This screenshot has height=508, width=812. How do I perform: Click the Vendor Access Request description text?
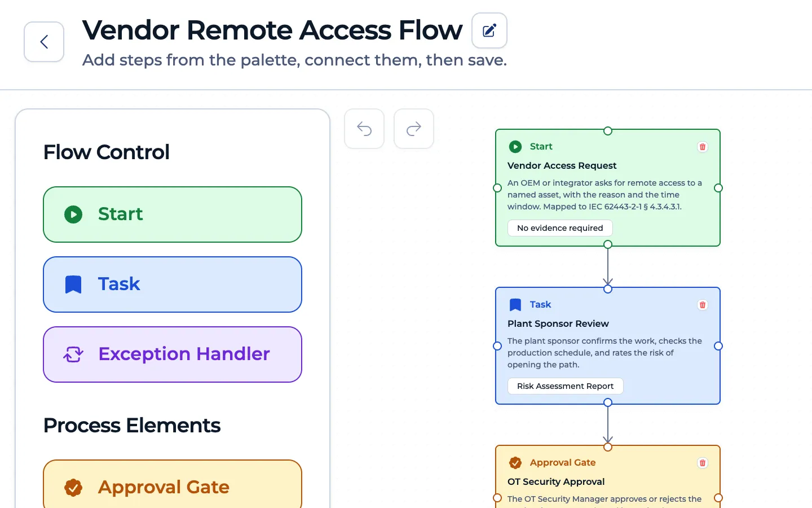click(x=604, y=195)
